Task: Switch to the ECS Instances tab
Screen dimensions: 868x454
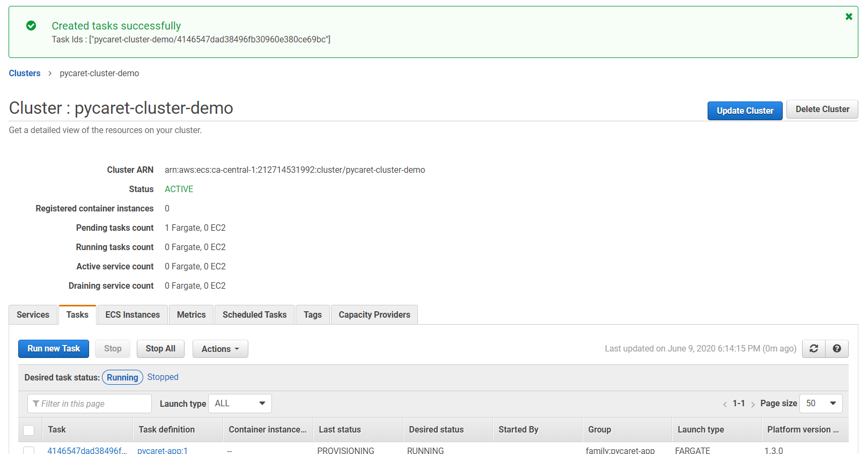Action: (133, 315)
